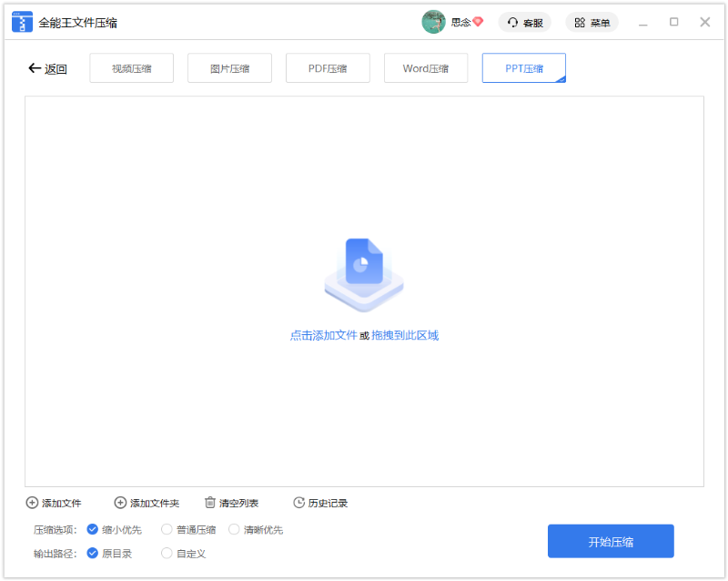
Task: Open 客服 customer service
Action: pos(525,22)
